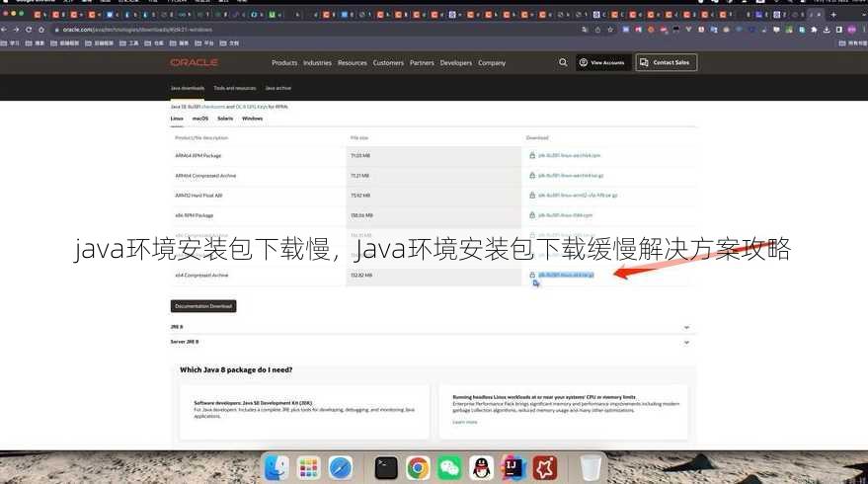Click the View Accounts button
The image size is (868, 484).
coord(602,62)
